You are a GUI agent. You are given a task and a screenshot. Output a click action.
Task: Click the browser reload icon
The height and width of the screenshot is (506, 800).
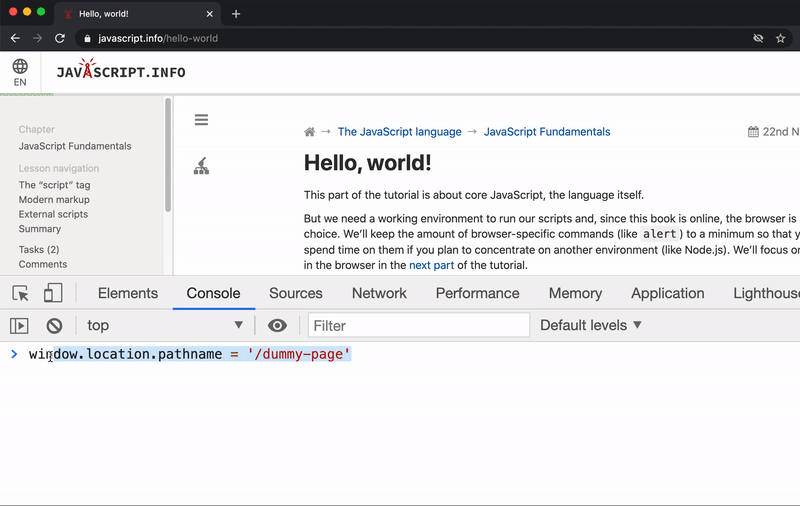[x=60, y=38]
